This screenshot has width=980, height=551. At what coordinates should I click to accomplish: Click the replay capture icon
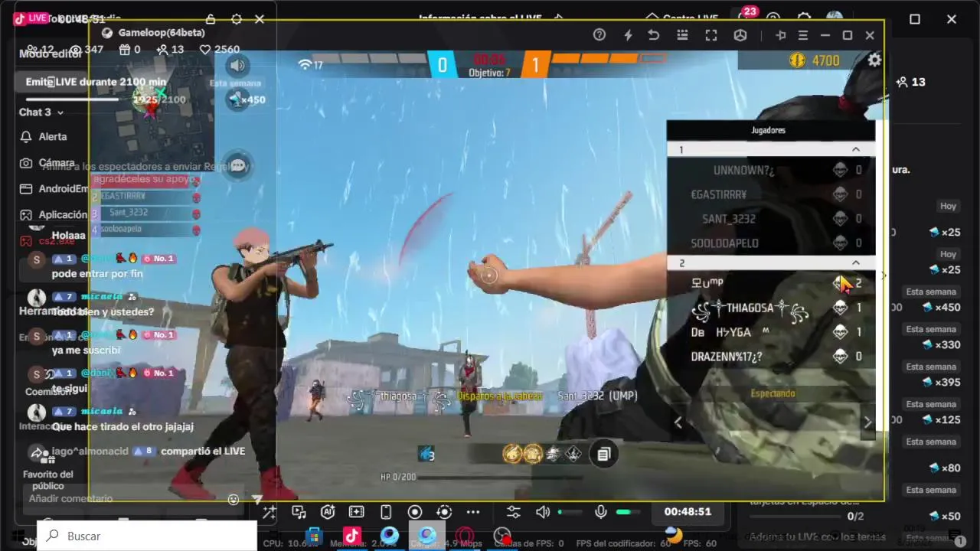[x=444, y=512]
